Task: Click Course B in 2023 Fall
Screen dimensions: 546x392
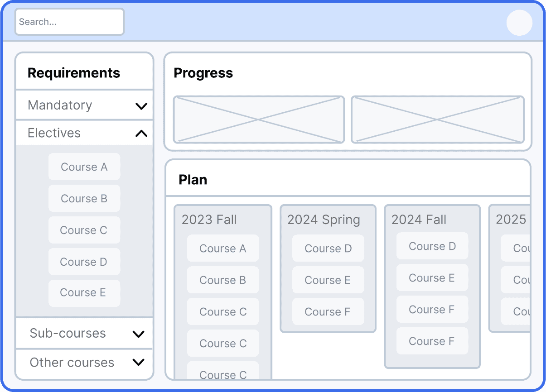Action: [223, 280]
